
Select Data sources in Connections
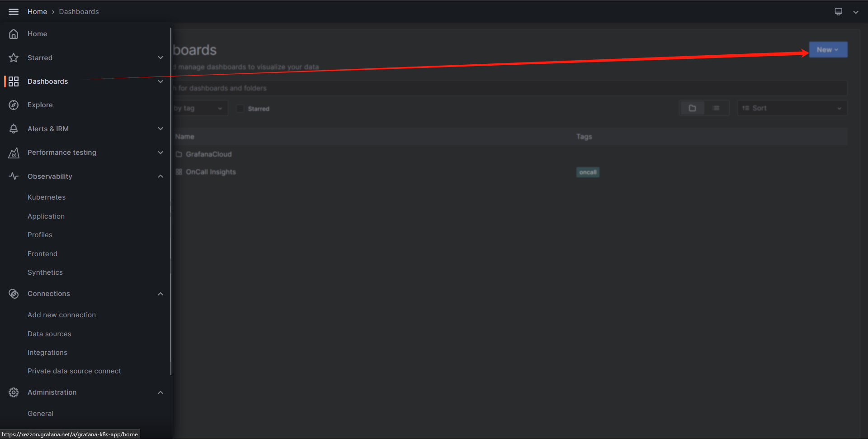(49, 334)
